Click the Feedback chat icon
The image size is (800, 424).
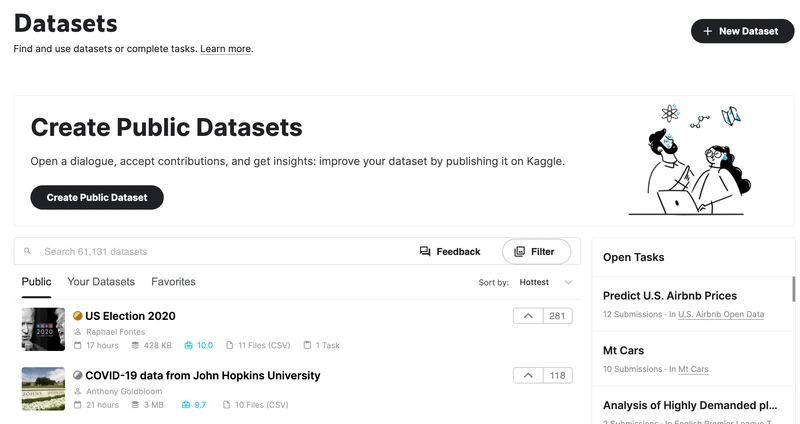[425, 252]
